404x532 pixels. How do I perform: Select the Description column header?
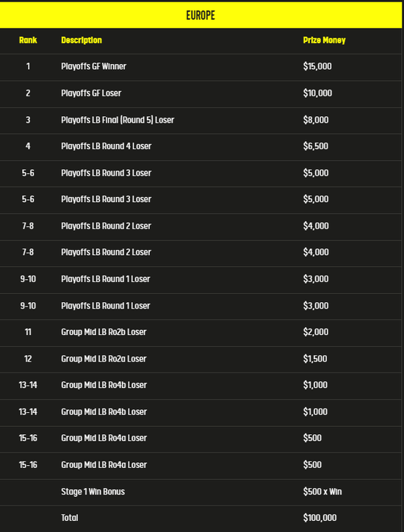[82, 40]
